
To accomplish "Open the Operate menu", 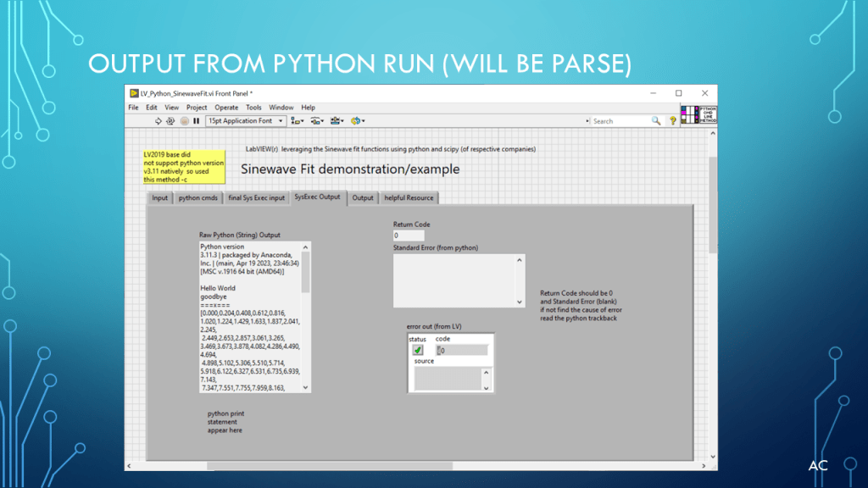I will (226, 108).
